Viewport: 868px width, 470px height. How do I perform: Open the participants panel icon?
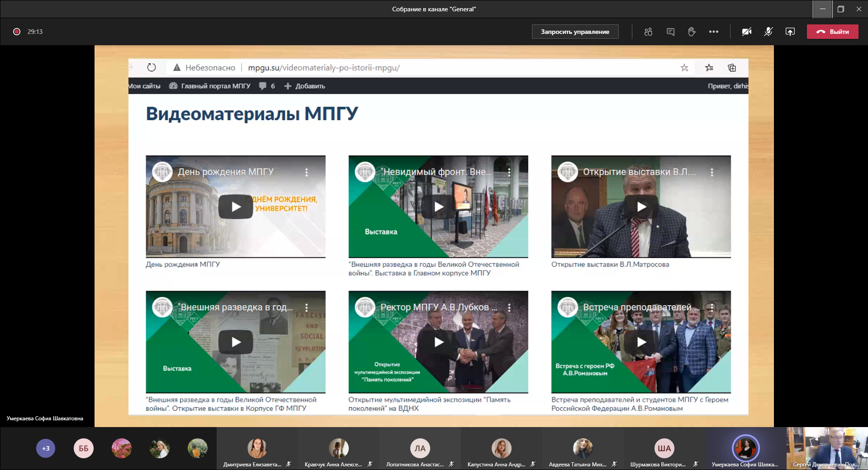click(648, 32)
